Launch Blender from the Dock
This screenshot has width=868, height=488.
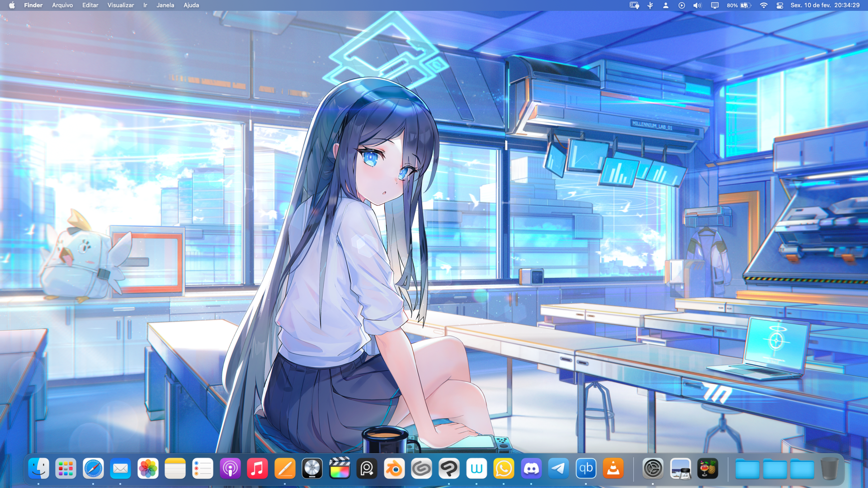[x=394, y=469]
